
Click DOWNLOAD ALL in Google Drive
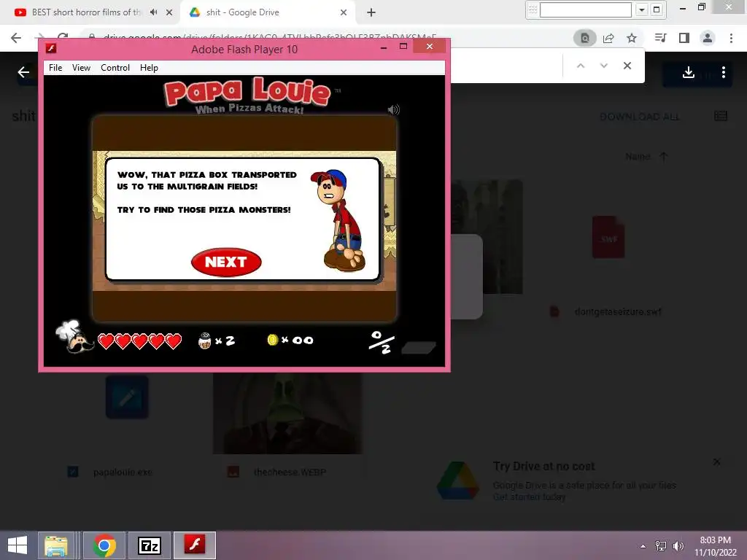(x=639, y=117)
